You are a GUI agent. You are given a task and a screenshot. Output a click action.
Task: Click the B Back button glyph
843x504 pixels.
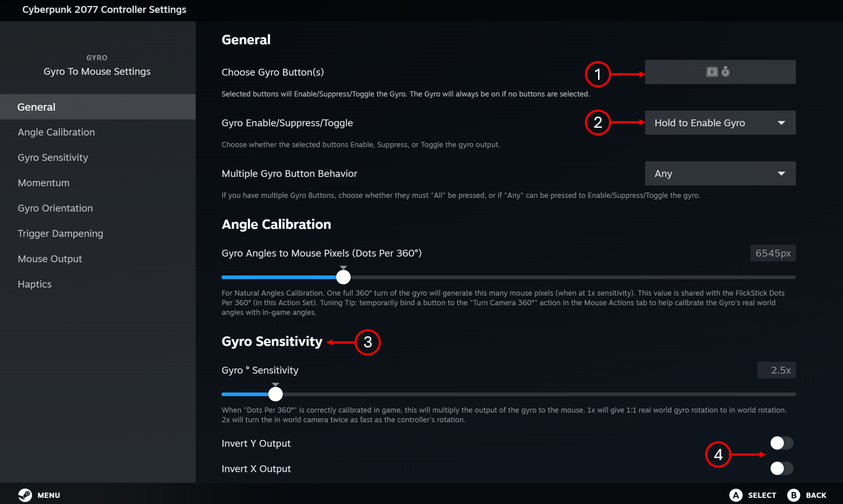[794, 495]
